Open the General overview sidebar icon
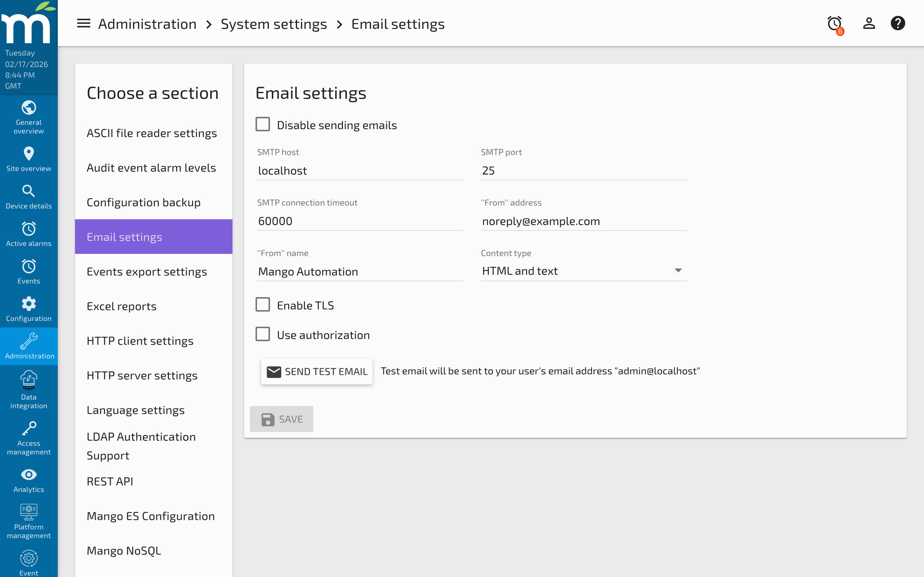 pos(29,107)
